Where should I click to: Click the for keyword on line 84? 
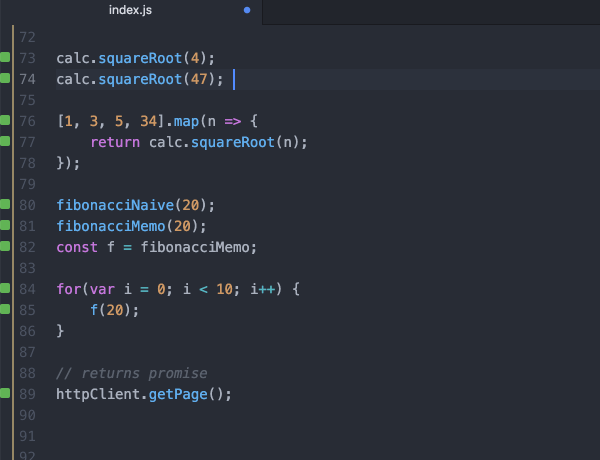(x=69, y=289)
